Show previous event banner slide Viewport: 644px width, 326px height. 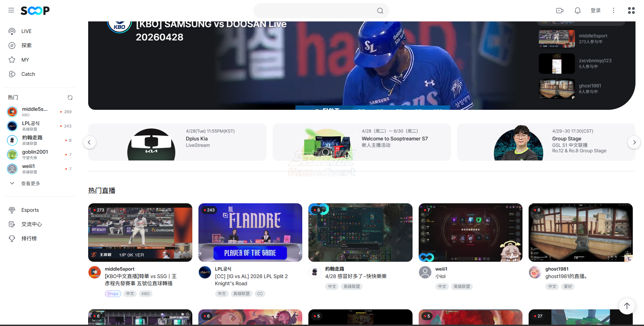point(89,142)
